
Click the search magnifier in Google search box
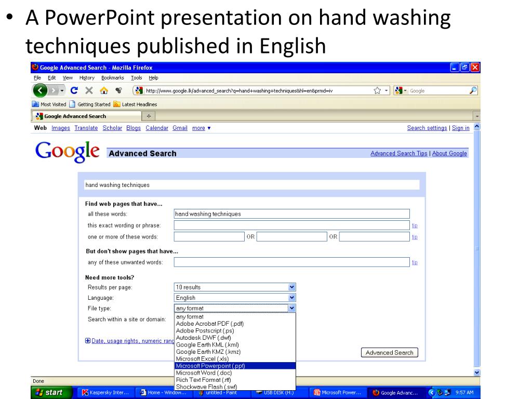point(473,90)
